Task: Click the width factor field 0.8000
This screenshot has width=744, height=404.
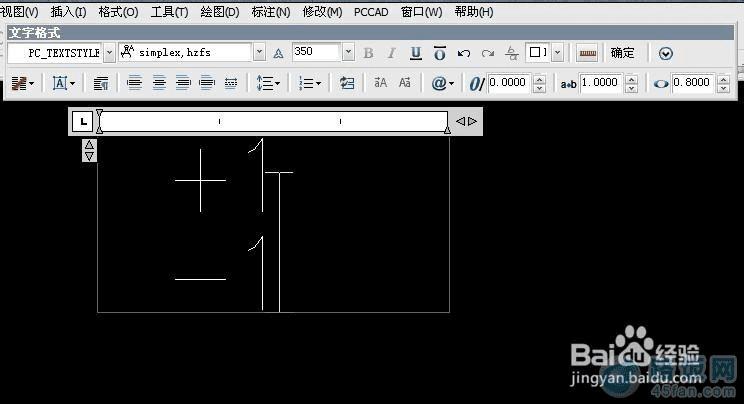Action: [692, 83]
